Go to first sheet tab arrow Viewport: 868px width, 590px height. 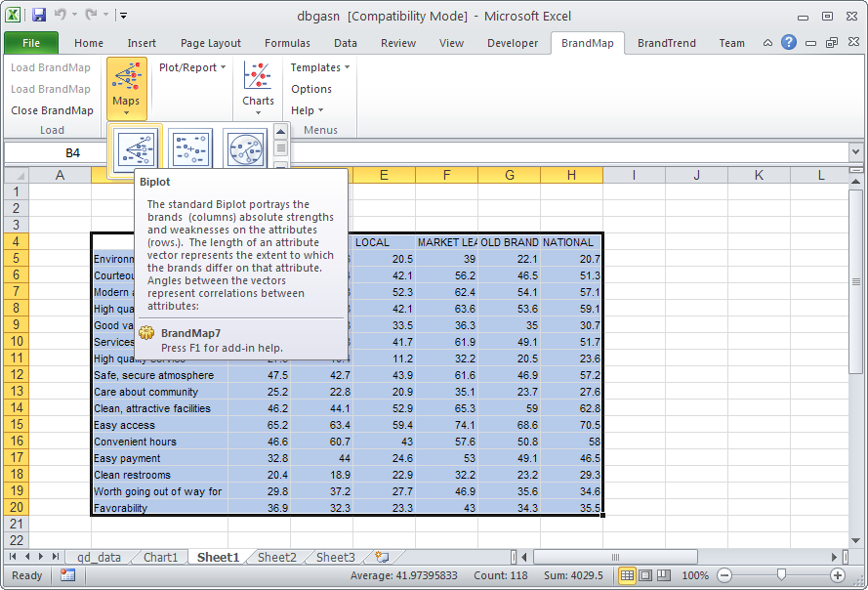13,556
